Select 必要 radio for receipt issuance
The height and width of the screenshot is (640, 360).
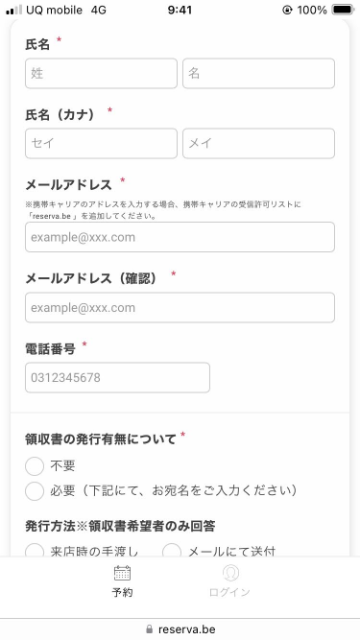[34, 491]
